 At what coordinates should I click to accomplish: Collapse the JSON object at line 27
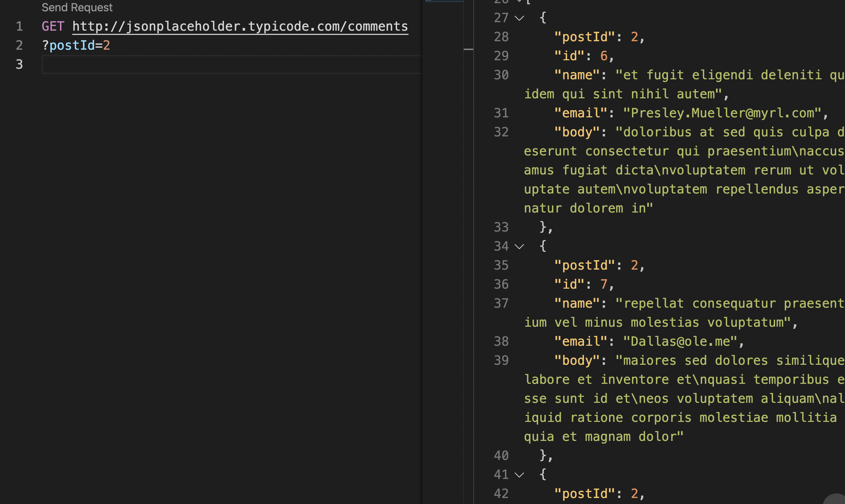click(x=519, y=18)
